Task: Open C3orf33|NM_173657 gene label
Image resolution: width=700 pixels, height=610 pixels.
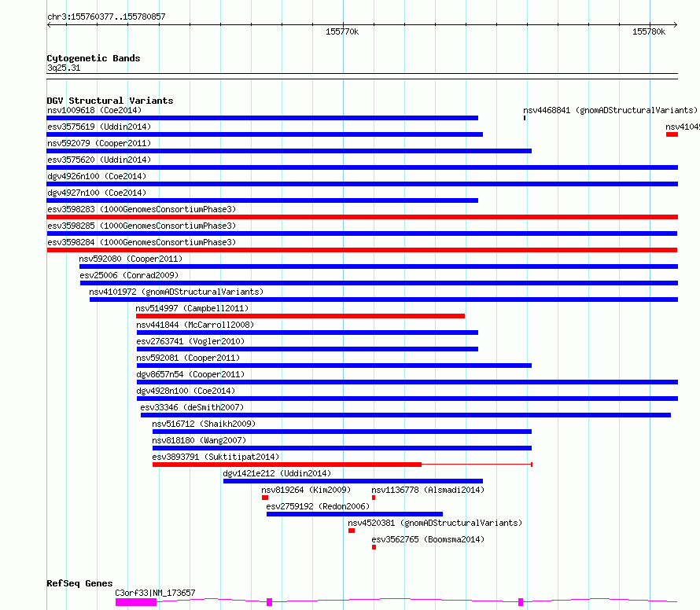Action: point(156,593)
